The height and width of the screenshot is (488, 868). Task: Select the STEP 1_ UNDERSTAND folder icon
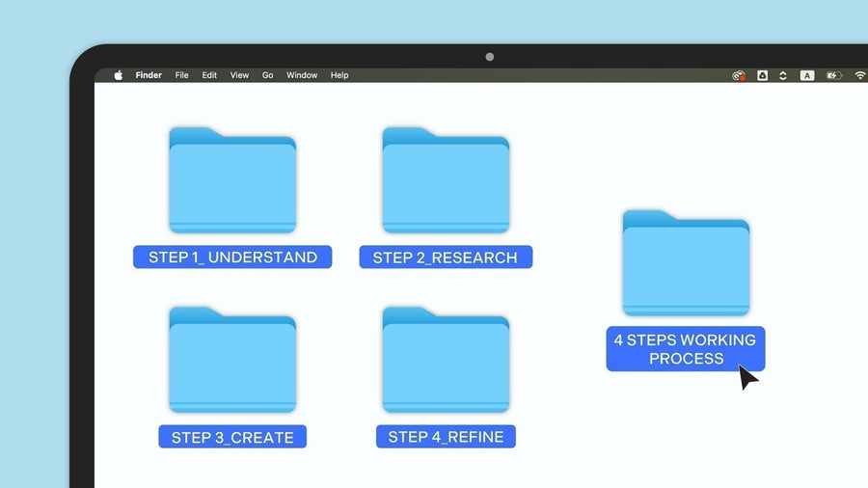click(232, 181)
